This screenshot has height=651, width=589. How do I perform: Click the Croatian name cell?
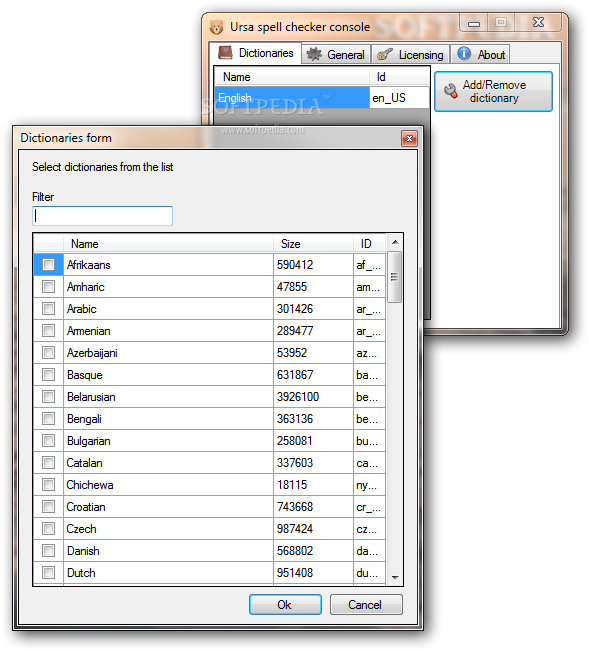pos(168,507)
